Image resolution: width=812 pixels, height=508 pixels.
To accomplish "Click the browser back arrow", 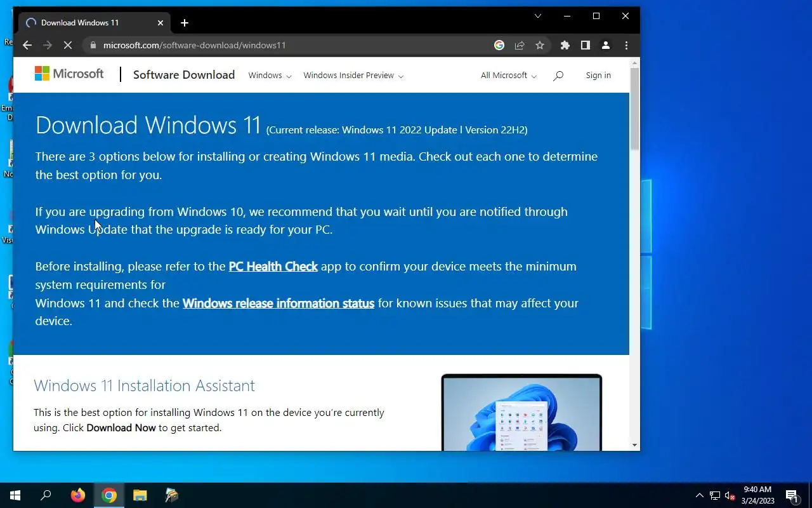I will click(27, 45).
